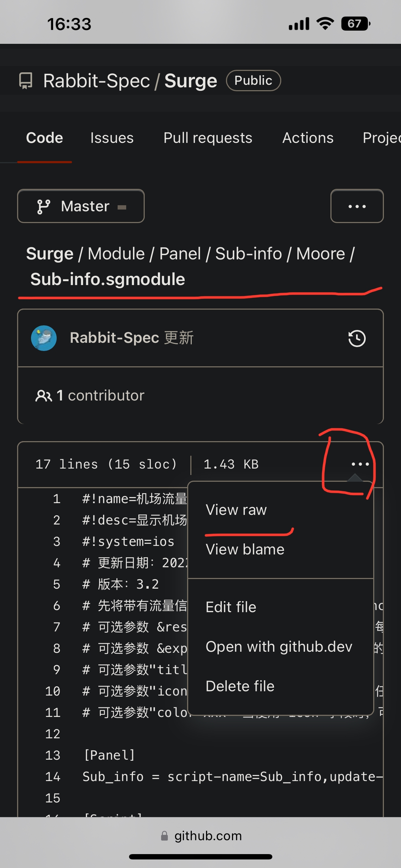Open the Pull requests tab
Viewport: 401px width, 868px height.
(208, 138)
